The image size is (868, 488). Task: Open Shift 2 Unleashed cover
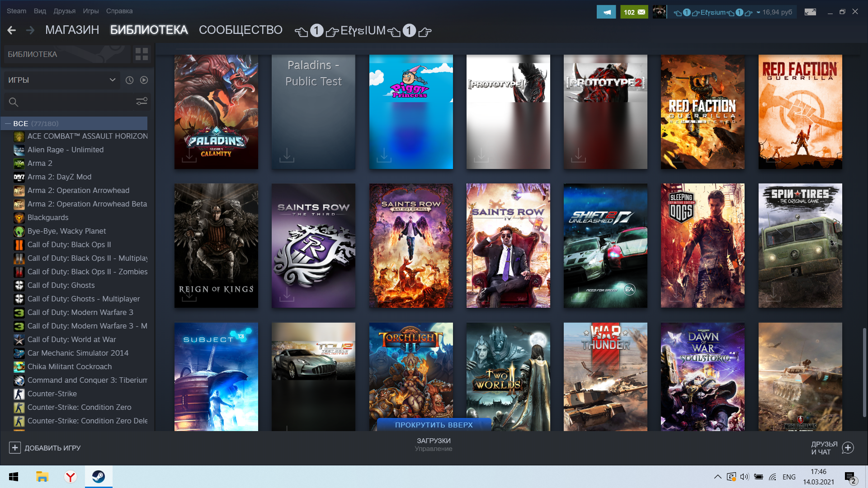[605, 245]
